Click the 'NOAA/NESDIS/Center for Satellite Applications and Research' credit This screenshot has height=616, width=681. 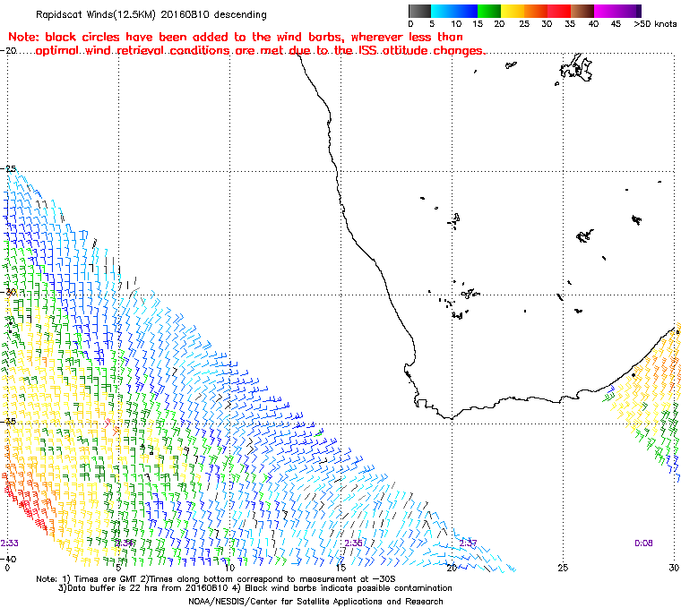[x=315, y=602]
